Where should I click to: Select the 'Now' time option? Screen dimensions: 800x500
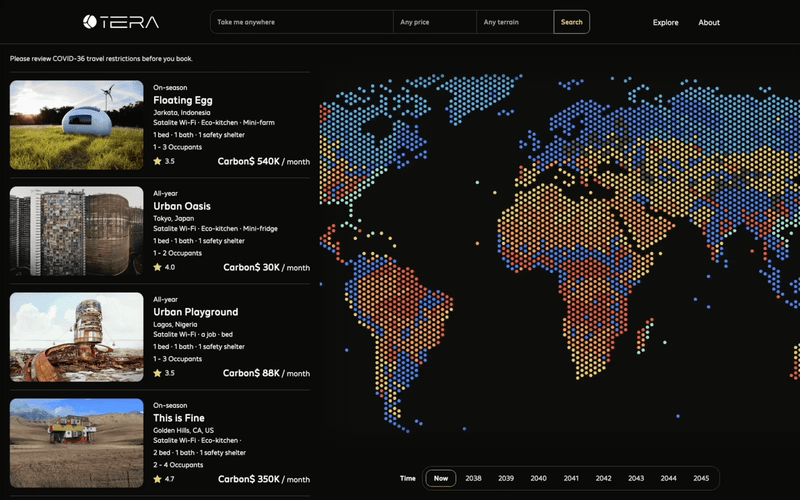point(440,478)
